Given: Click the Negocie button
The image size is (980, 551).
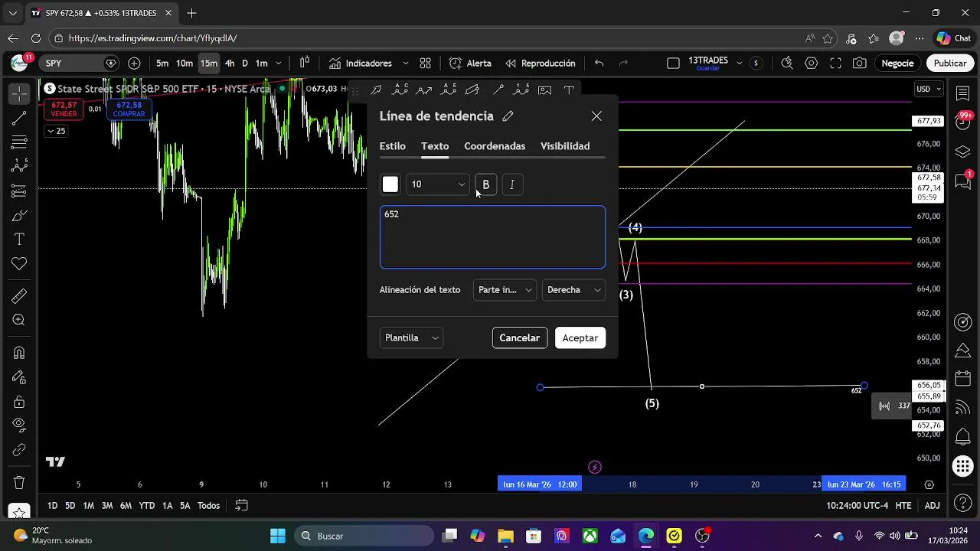Looking at the screenshot, I should coord(897,64).
